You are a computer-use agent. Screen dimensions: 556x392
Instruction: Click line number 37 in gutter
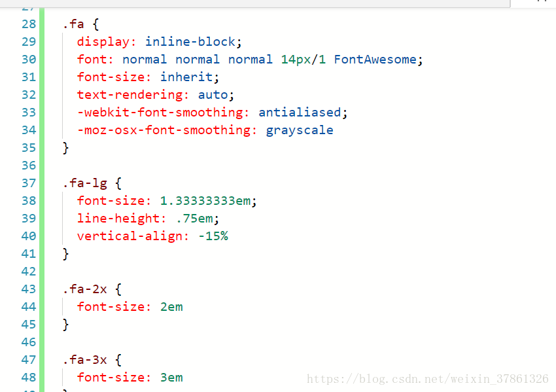(29, 183)
